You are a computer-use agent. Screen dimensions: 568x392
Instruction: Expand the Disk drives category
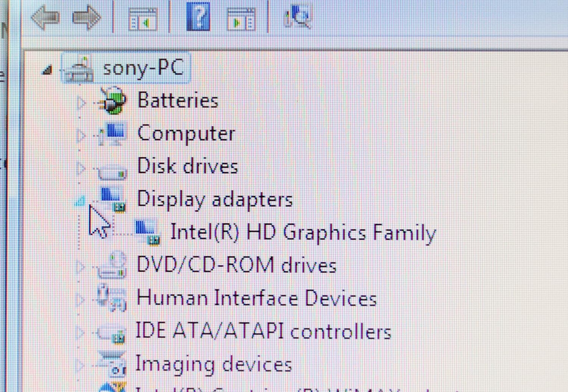(80, 168)
